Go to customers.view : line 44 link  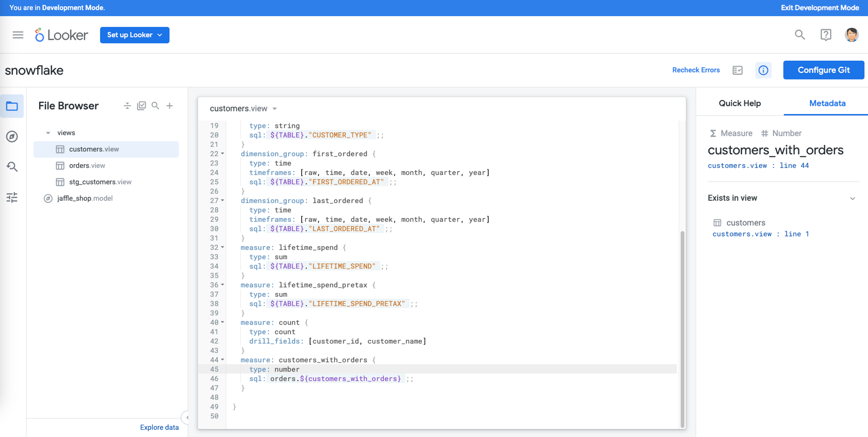pyautogui.click(x=758, y=166)
